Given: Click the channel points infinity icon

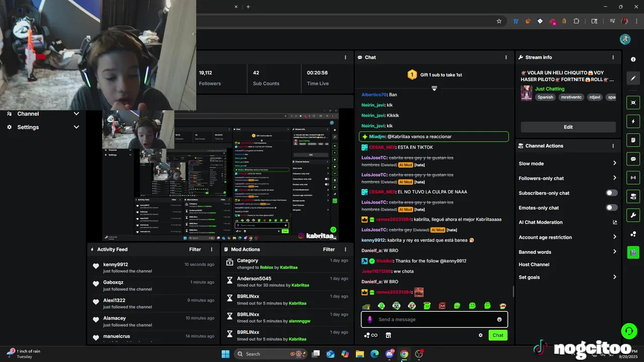Looking at the screenshot, I should [x=370, y=335].
